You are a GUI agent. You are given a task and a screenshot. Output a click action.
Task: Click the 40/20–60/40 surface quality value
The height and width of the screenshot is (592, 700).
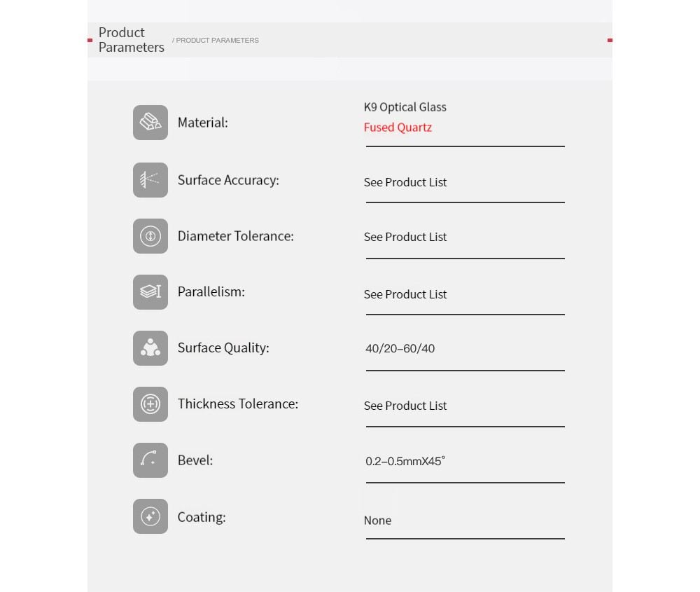[400, 348]
